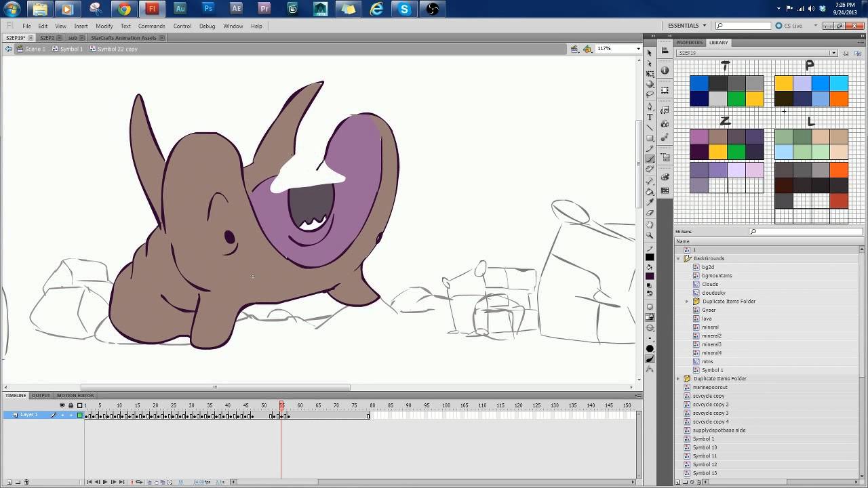Select the Zoom magnifier tool
Image resolution: width=868 pixels, height=488 pixels.
[650, 235]
